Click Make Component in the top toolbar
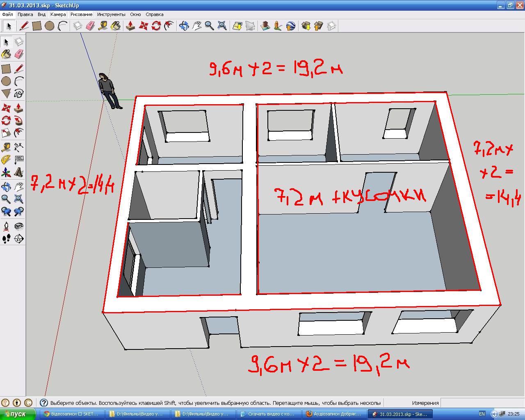This screenshot has width=525, height=420. (78, 26)
